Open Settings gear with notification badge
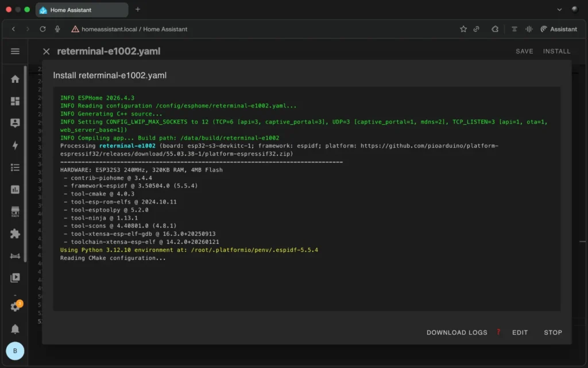This screenshot has height=368, width=588. 16,306
